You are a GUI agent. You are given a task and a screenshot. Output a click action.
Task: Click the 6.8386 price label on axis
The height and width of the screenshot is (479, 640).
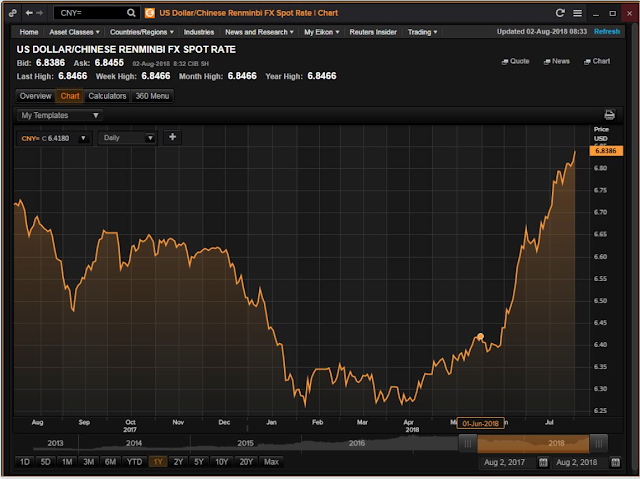point(606,151)
